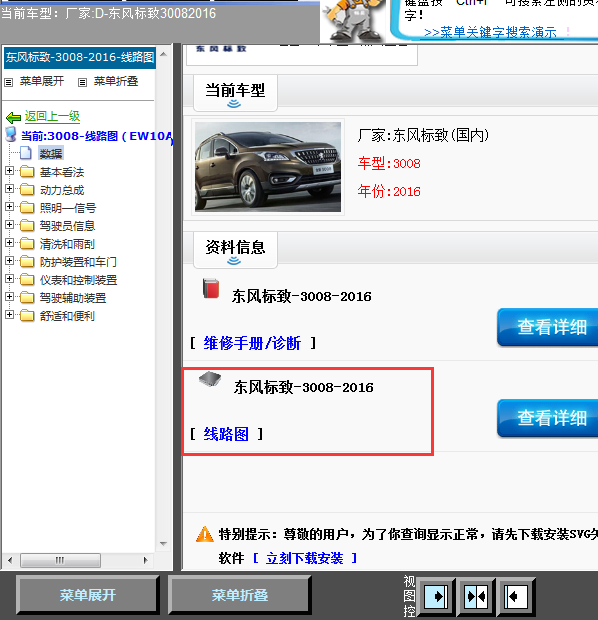Click the folder icon for 仪表和控制装置

(27, 280)
